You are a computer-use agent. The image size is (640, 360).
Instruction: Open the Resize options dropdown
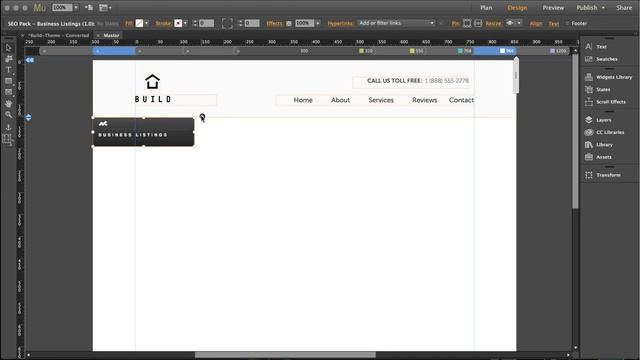pos(513,23)
